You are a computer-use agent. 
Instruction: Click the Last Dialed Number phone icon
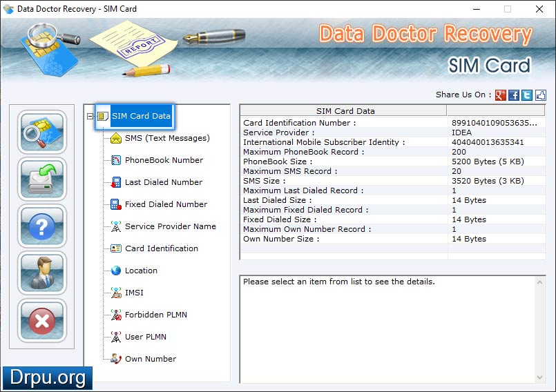115,182
